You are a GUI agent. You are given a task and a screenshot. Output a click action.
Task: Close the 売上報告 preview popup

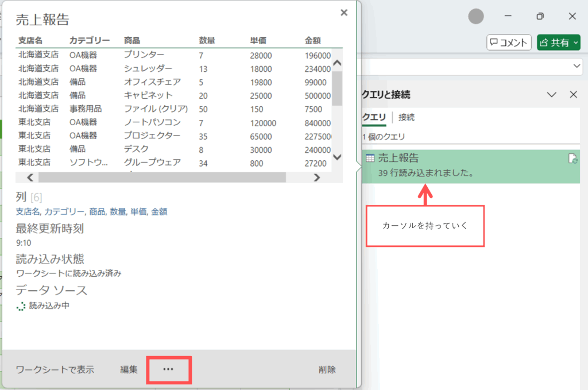coord(344,13)
